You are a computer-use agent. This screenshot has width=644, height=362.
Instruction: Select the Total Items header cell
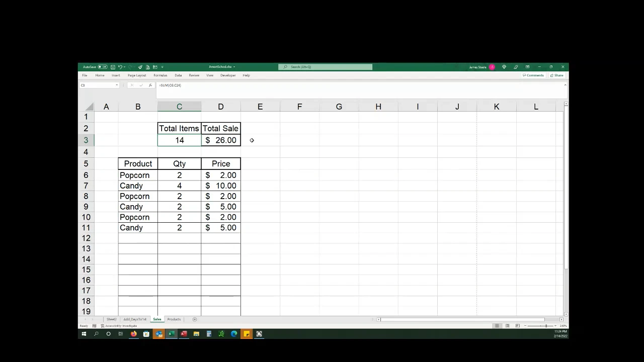(179, 128)
